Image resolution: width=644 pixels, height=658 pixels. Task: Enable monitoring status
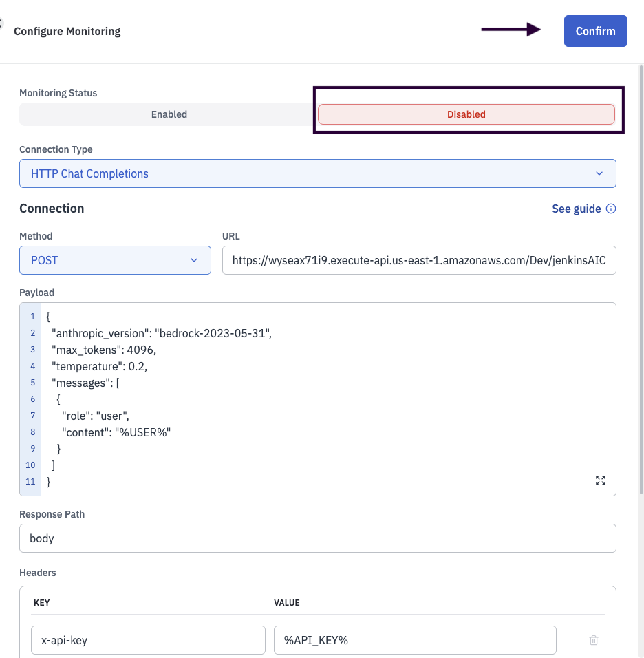click(169, 114)
